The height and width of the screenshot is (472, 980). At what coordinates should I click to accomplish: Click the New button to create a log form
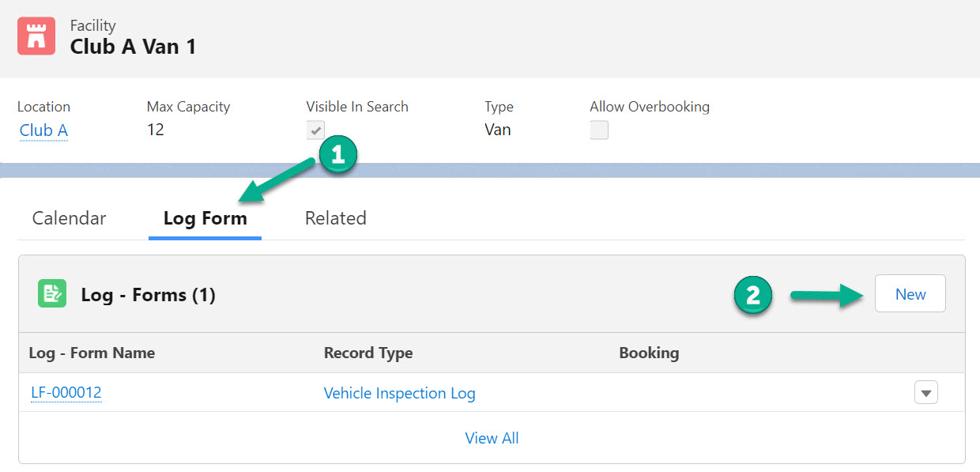[910, 293]
